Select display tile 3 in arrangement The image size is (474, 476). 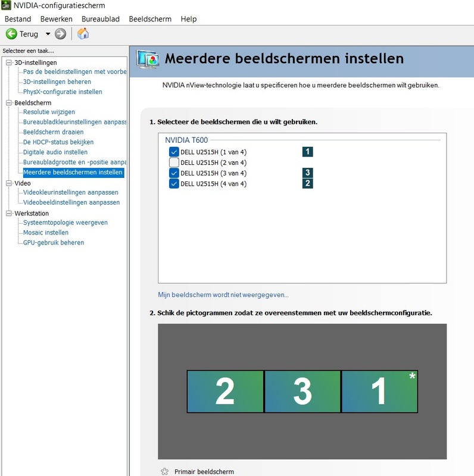pyautogui.click(x=303, y=392)
